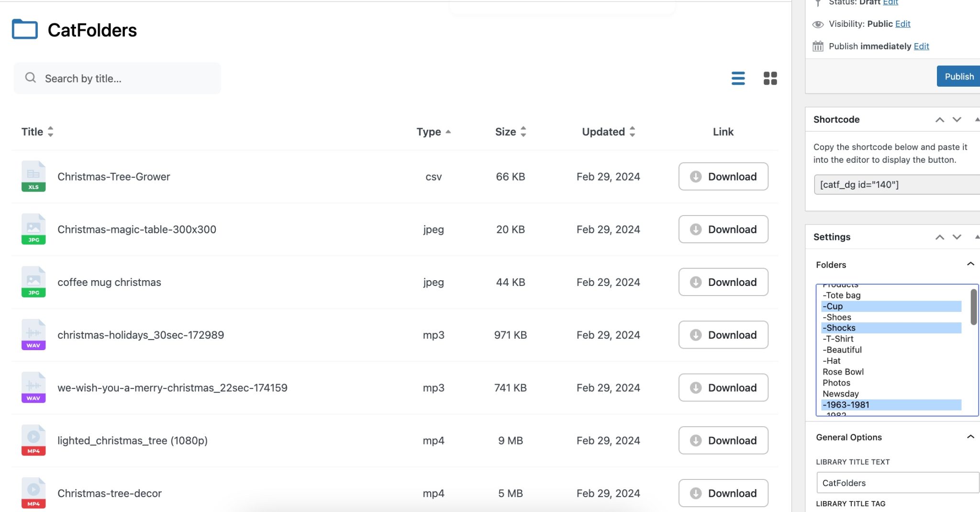
Task: Switch to list view layout
Action: (x=738, y=78)
